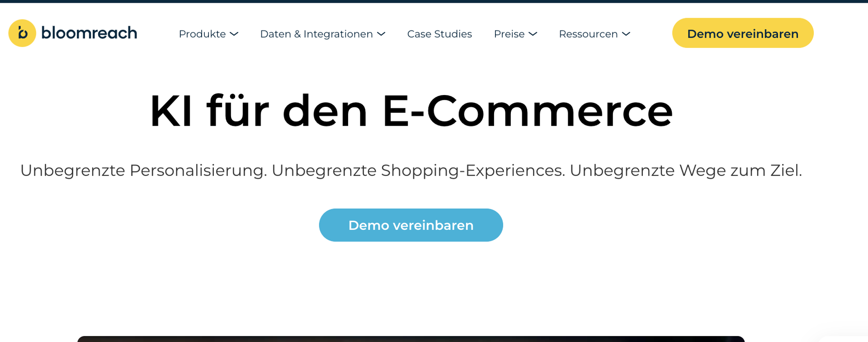The height and width of the screenshot is (342, 868).
Task: Expand the chevron beside Produkte
Action: click(x=234, y=34)
